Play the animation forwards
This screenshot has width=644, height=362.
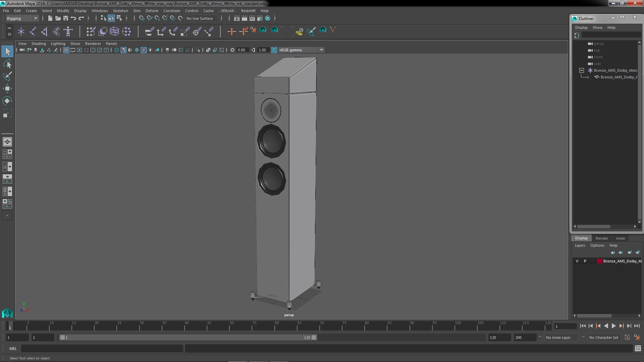click(613, 326)
